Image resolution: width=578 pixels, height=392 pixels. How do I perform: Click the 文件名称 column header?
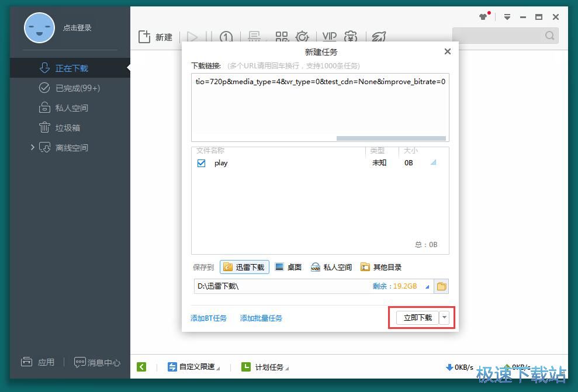tap(210, 150)
